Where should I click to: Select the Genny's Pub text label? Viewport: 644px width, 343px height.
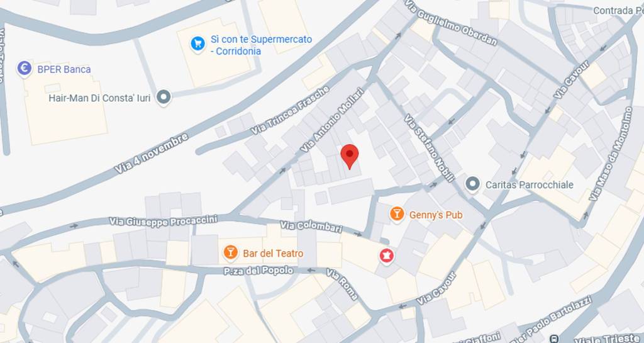click(436, 215)
